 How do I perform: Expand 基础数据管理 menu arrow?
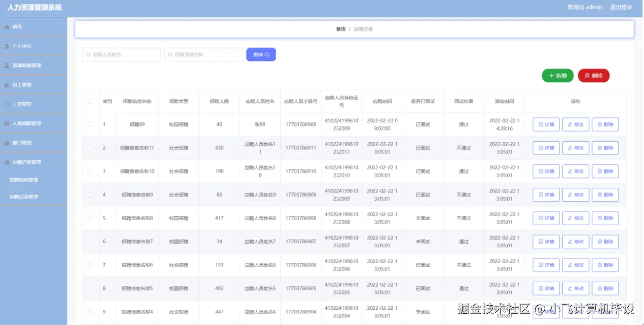point(59,65)
